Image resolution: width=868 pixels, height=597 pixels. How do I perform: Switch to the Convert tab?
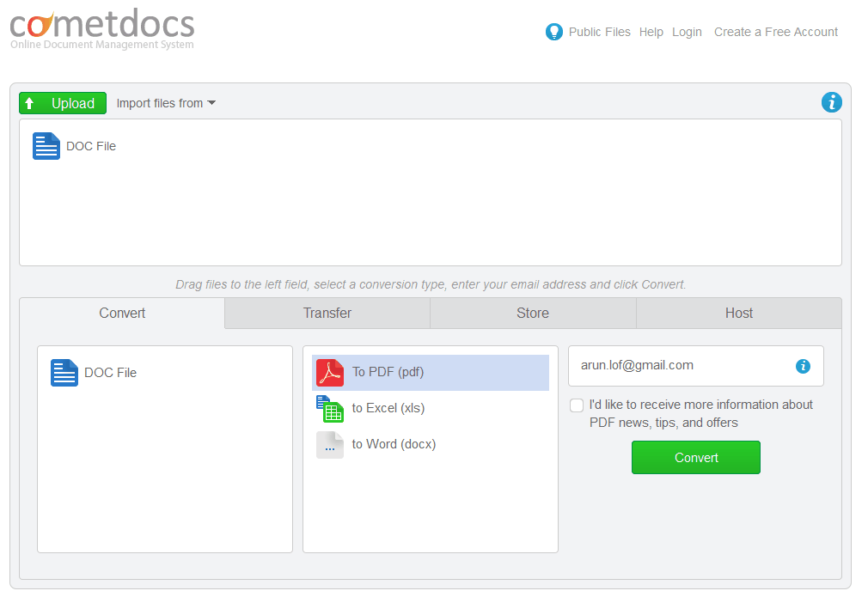point(122,314)
